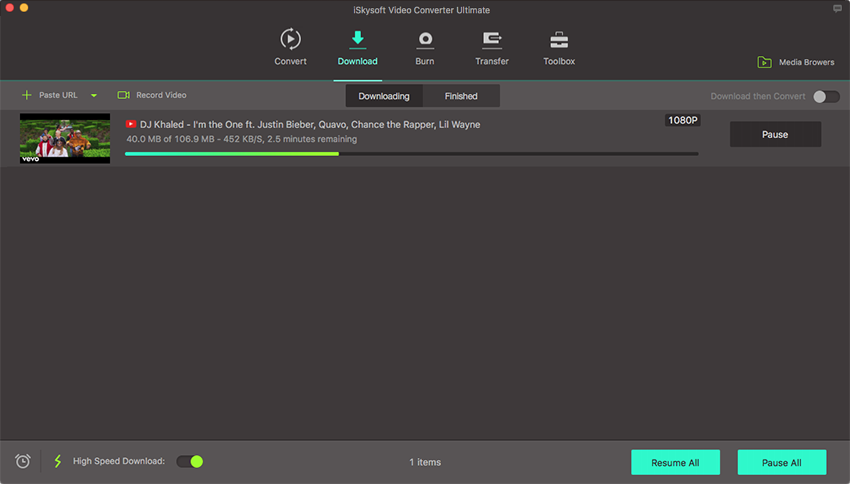
Task: Open the Toolbox section
Action: [x=559, y=40]
